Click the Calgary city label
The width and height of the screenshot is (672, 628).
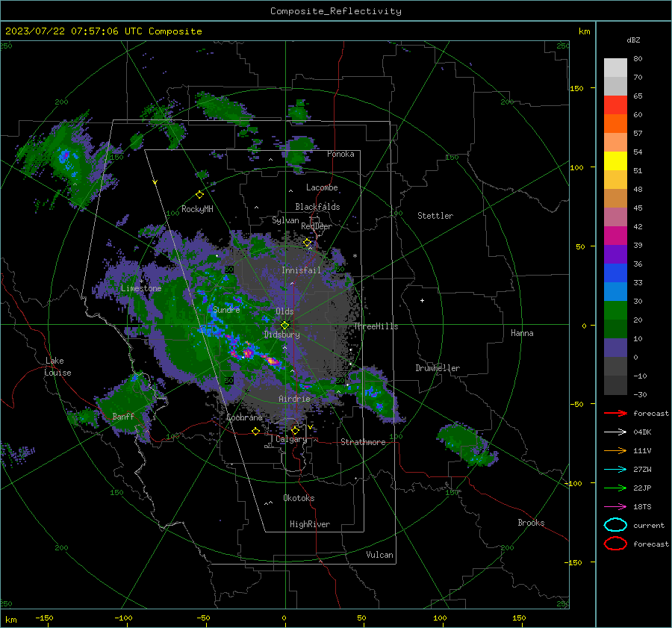(291, 439)
